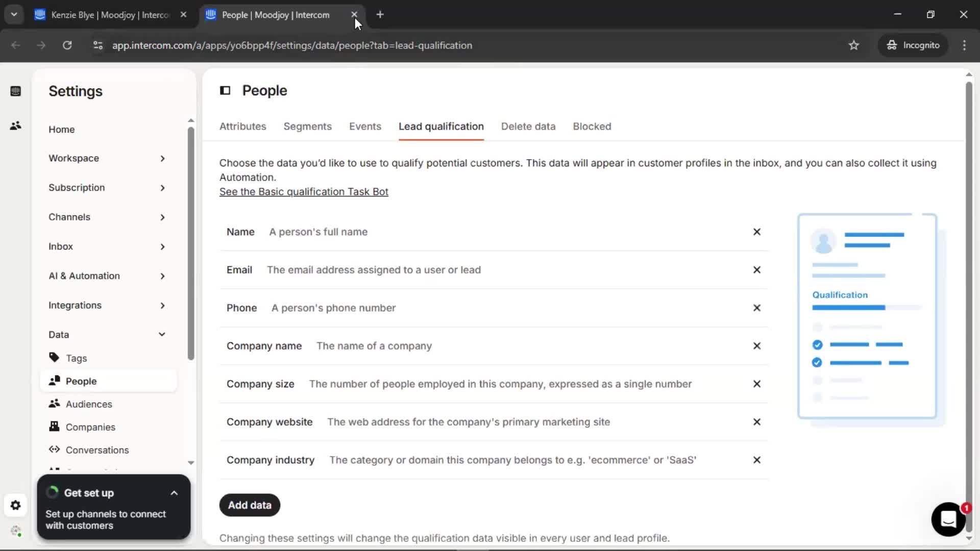Switch to the Attributes tab
980x551 pixels.
pos(242,127)
